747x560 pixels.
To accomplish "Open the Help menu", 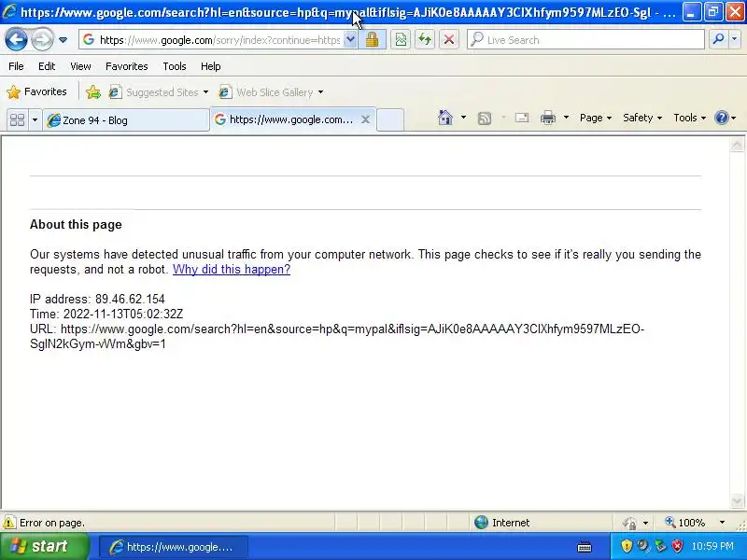I will click(x=211, y=66).
